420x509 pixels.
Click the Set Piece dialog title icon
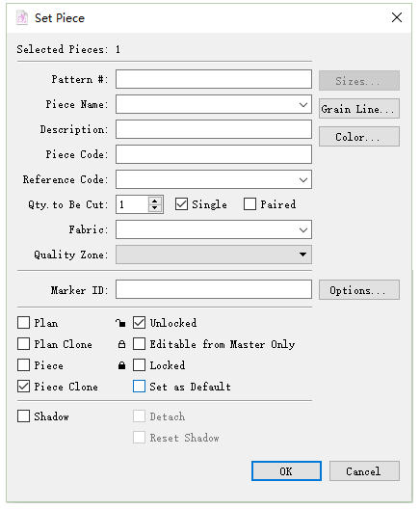pos(22,18)
